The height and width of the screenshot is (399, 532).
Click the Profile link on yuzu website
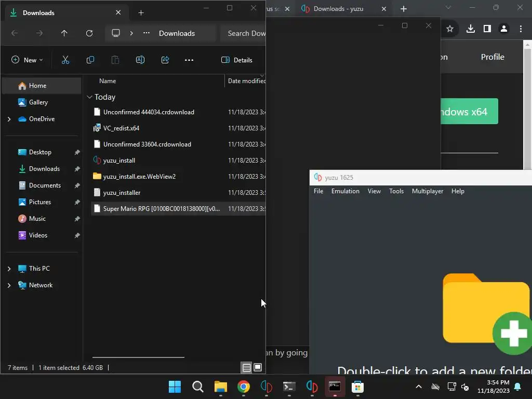pos(493,57)
